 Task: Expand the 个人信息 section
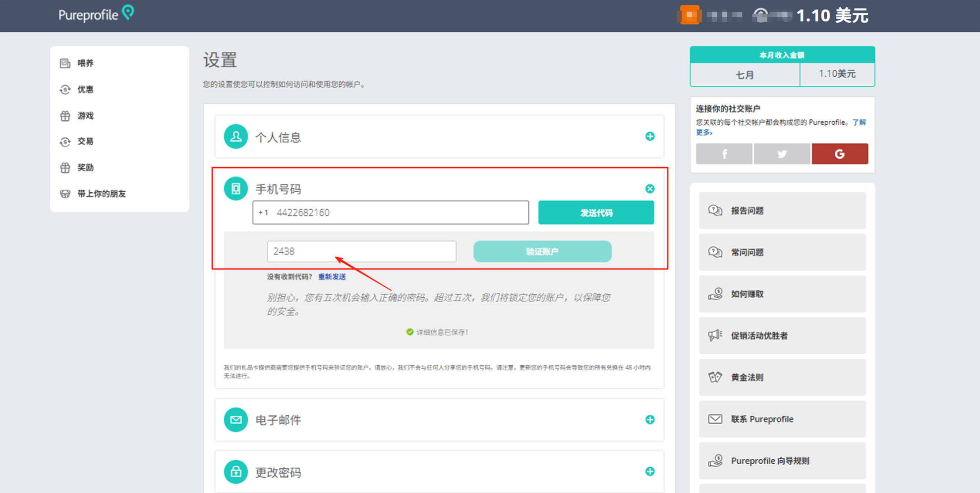tap(650, 136)
